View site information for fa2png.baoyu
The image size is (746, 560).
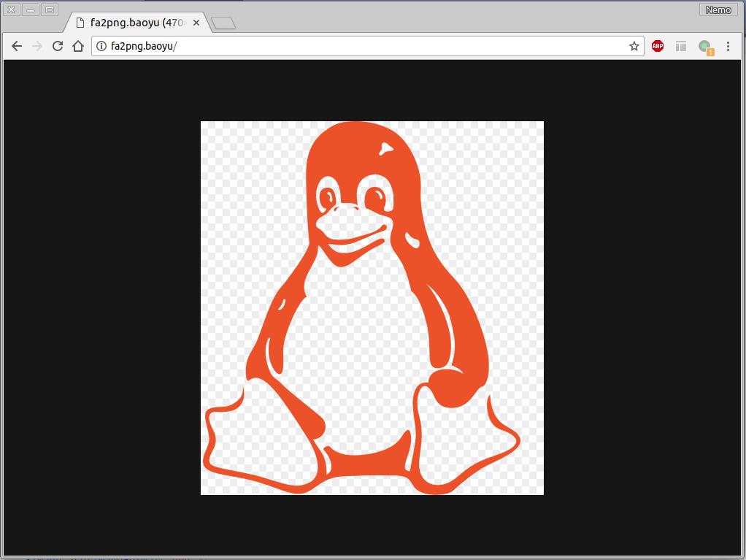pos(101,46)
